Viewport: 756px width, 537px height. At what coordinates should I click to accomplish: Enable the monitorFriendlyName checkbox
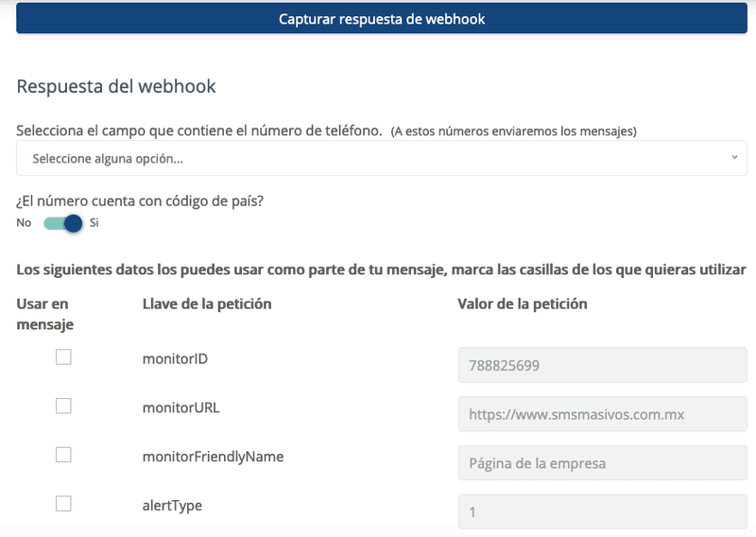tap(63, 455)
